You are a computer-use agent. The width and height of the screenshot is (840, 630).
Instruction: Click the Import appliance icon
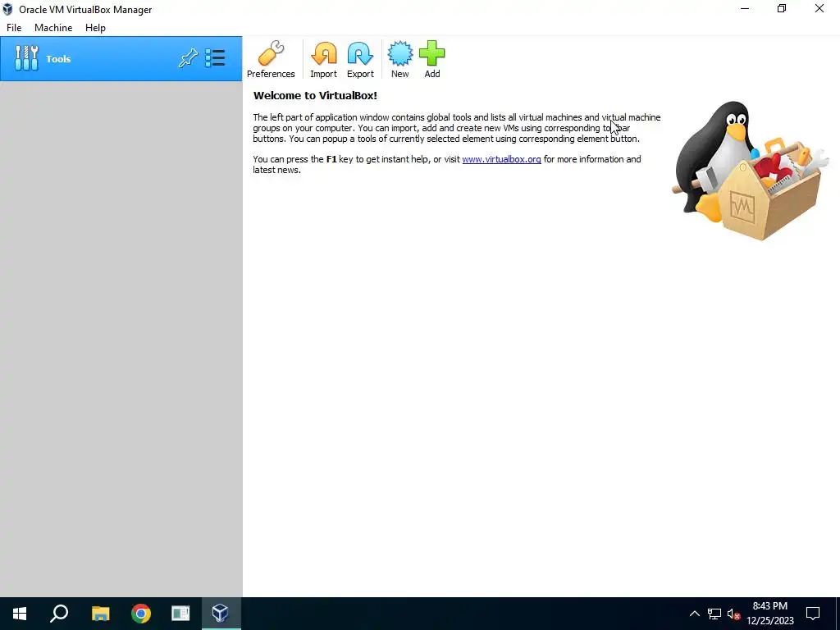pos(323,59)
